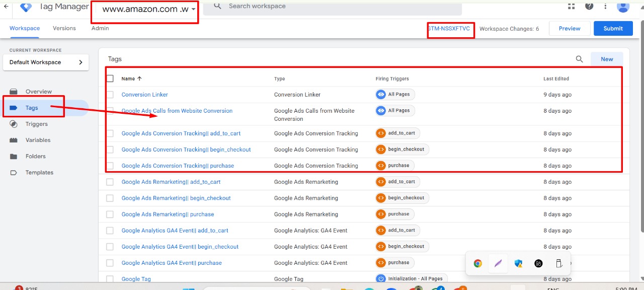Open the Google apps grid

coord(571,6)
